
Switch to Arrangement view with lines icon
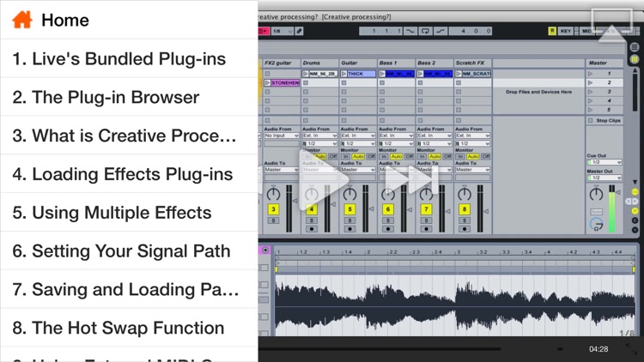[635, 47]
